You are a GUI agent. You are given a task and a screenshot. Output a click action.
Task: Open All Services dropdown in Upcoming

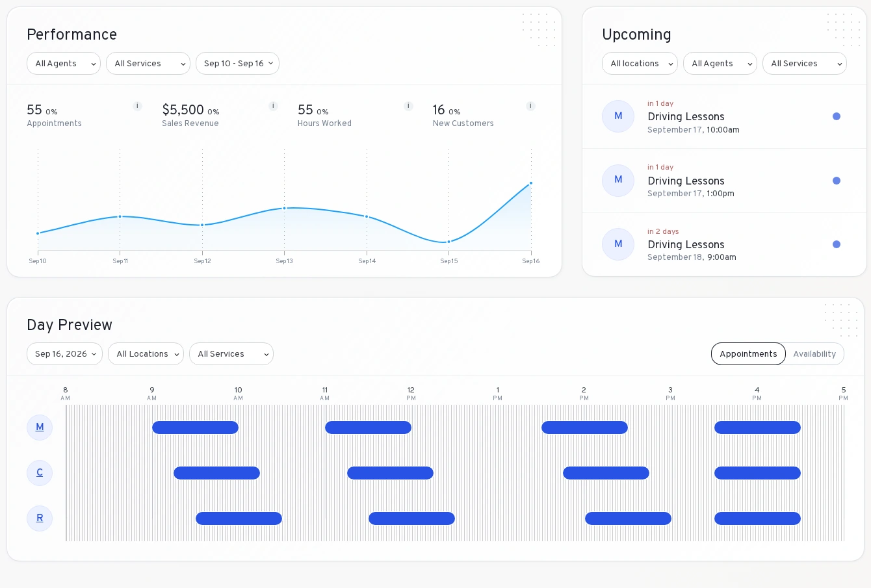click(805, 64)
